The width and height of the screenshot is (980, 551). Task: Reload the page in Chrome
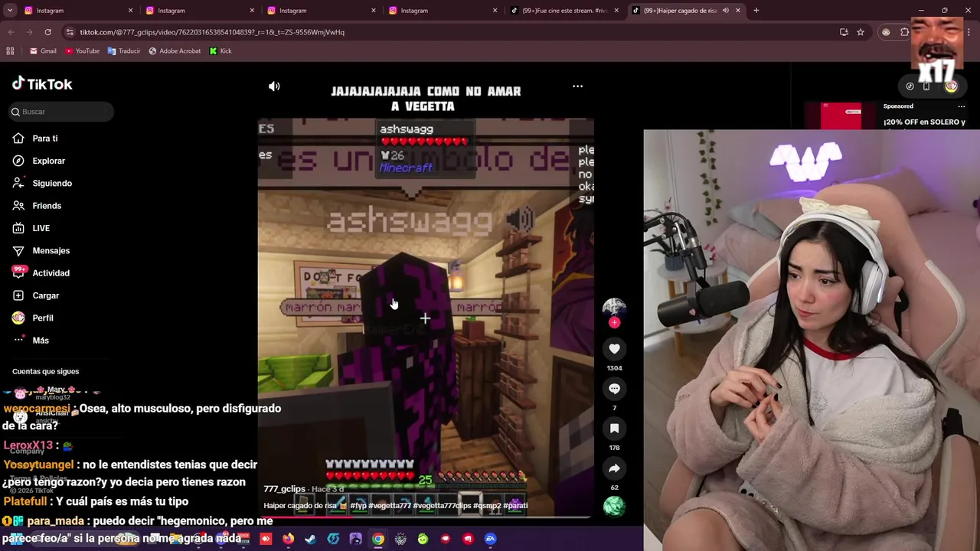[x=47, y=32]
